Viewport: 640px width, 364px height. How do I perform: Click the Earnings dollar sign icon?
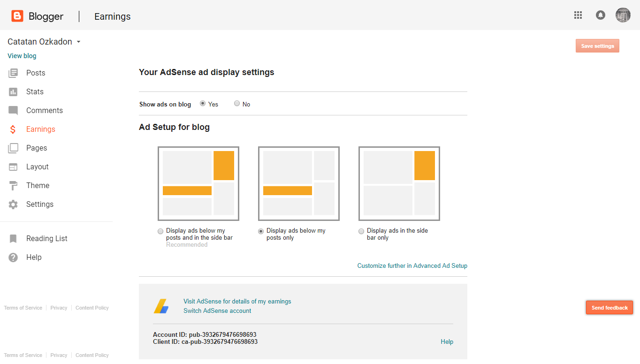(x=13, y=129)
